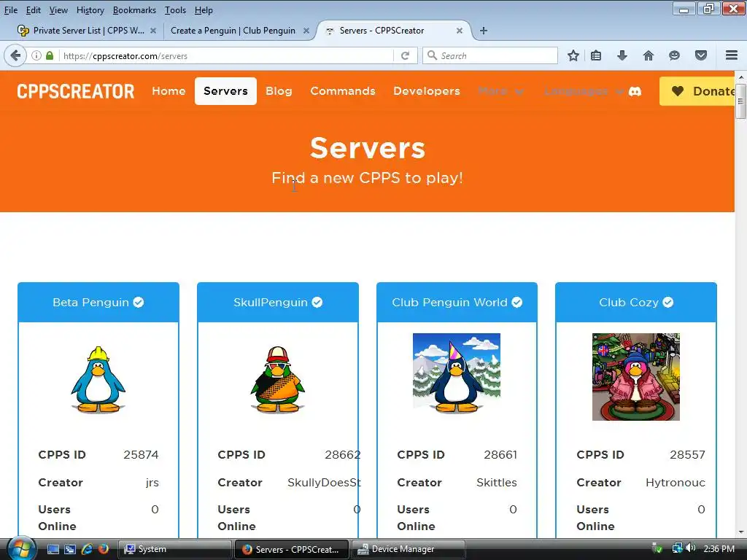Select creator name Skittles

tap(496, 483)
